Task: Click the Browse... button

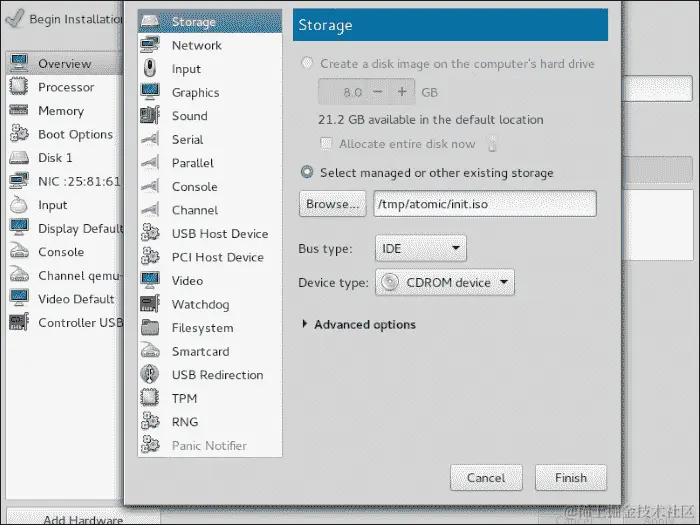Action: [333, 204]
